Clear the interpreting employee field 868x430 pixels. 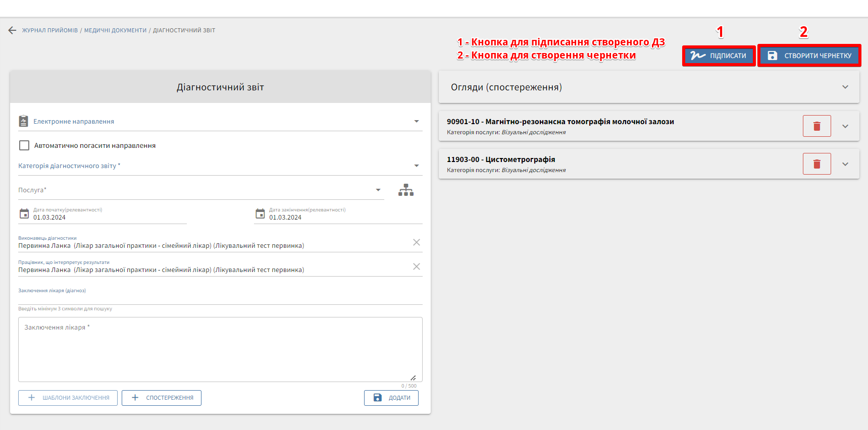tap(416, 266)
